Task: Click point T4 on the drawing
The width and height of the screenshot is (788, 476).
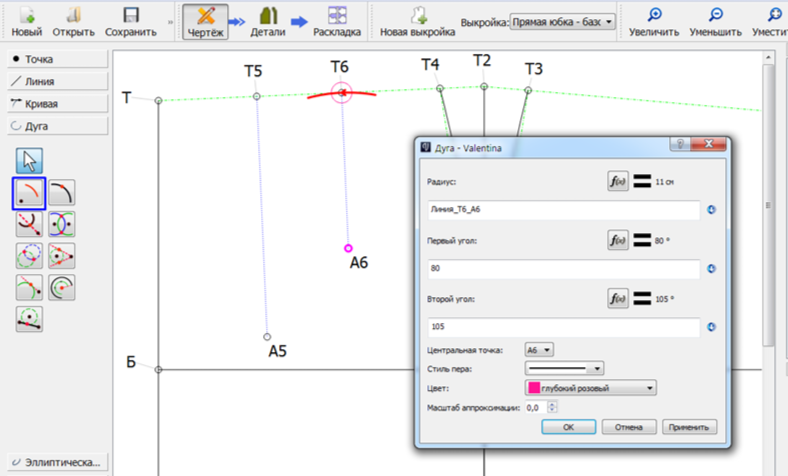Action: coord(440,88)
